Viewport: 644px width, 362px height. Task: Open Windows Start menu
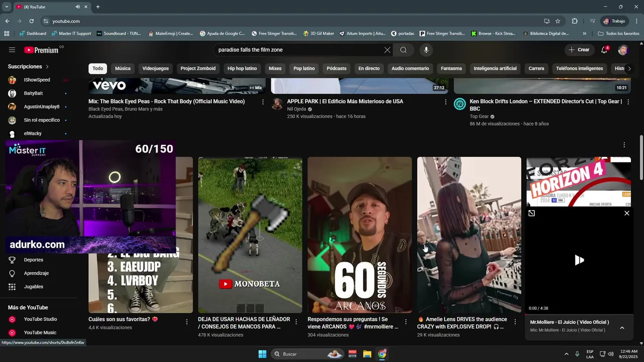tap(262, 354)
